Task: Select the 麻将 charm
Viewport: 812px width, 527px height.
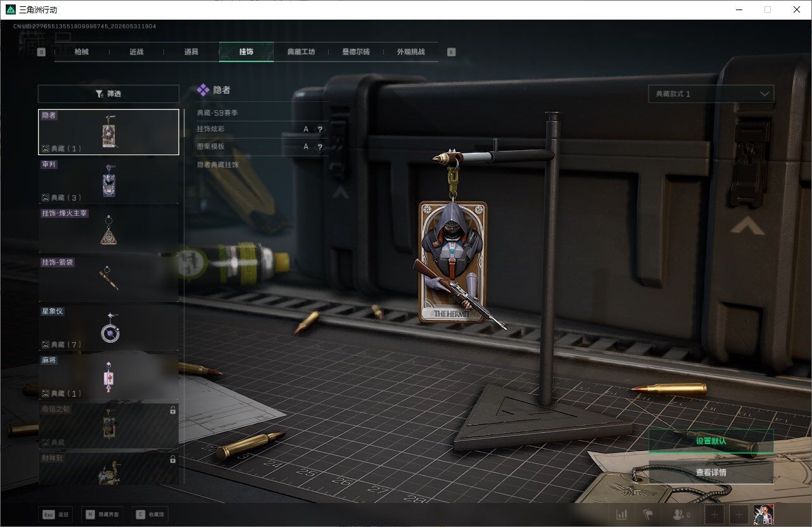Action: (108, 377)
